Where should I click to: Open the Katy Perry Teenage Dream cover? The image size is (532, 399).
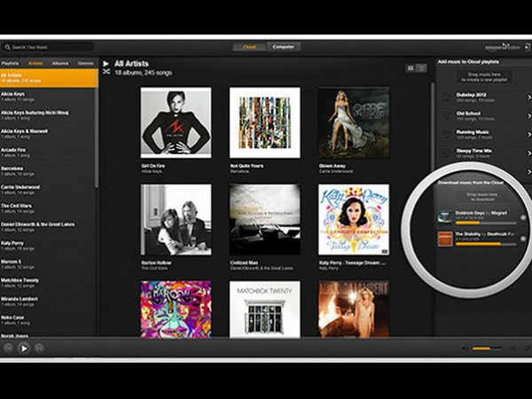coord(354,220)
